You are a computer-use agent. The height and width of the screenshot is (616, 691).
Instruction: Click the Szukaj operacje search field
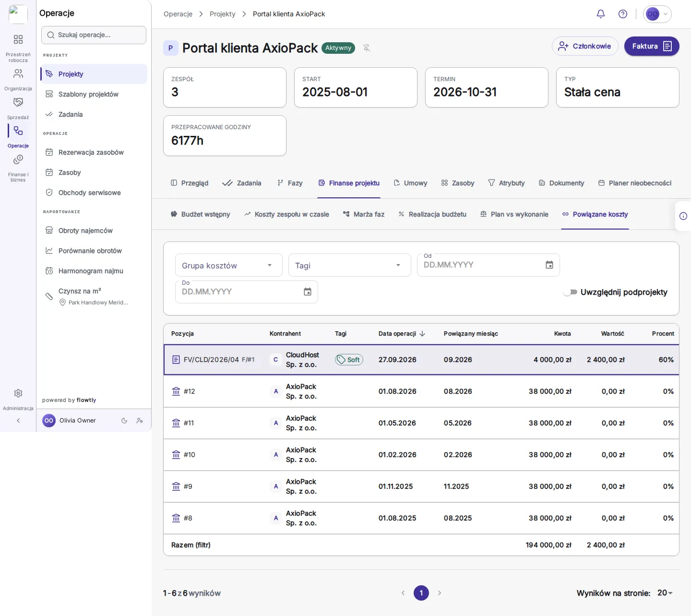(94, 35)
